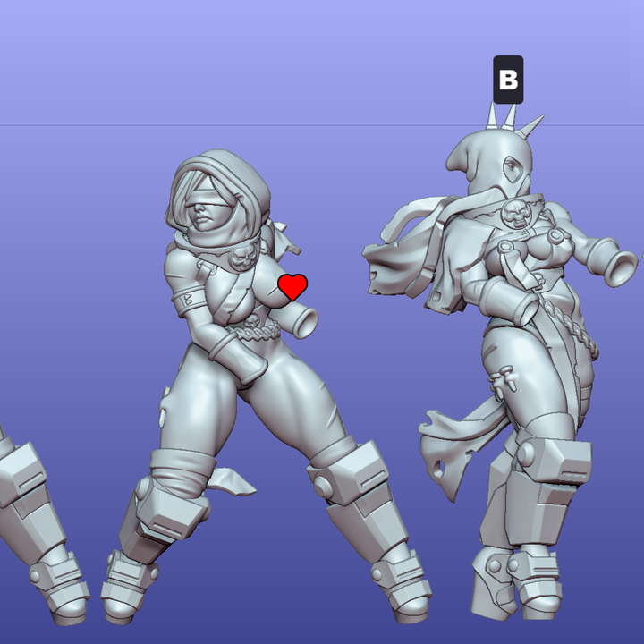
Task: Click the black B label badge
Action: coord(508,80)
